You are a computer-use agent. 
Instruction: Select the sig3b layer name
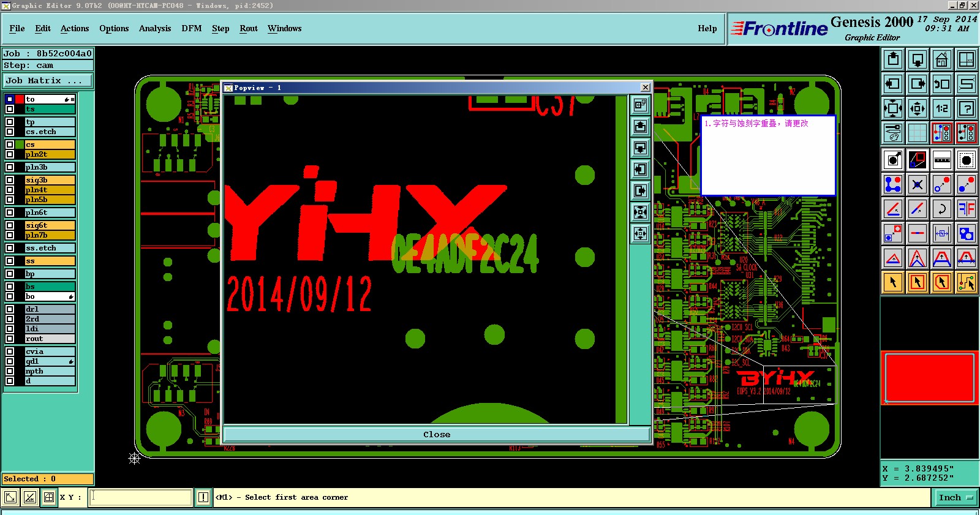[x=50, y=180]
